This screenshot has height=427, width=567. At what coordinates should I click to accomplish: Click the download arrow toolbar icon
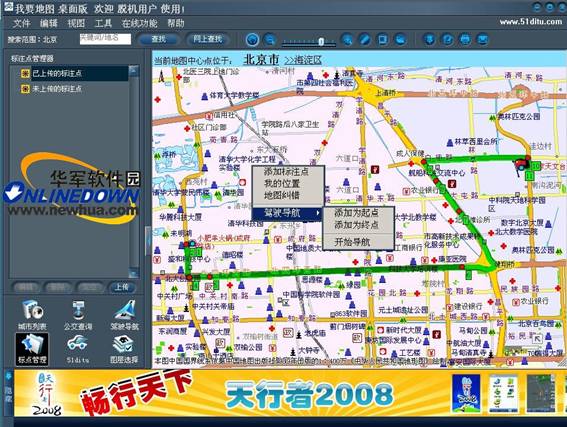pyautogui.click(x=430, y=39)
